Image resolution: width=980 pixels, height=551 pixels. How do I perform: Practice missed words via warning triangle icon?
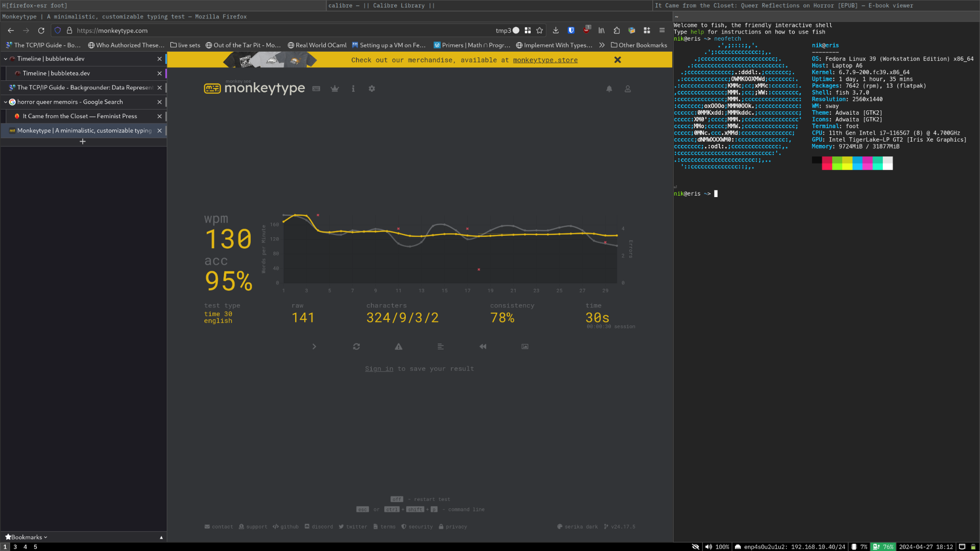tap(399, 347)
